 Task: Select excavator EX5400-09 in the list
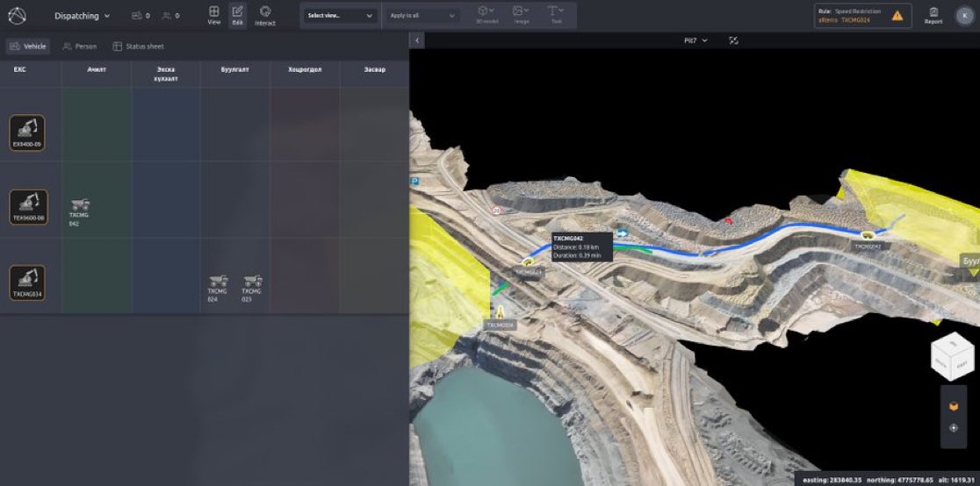coord(27,132)
